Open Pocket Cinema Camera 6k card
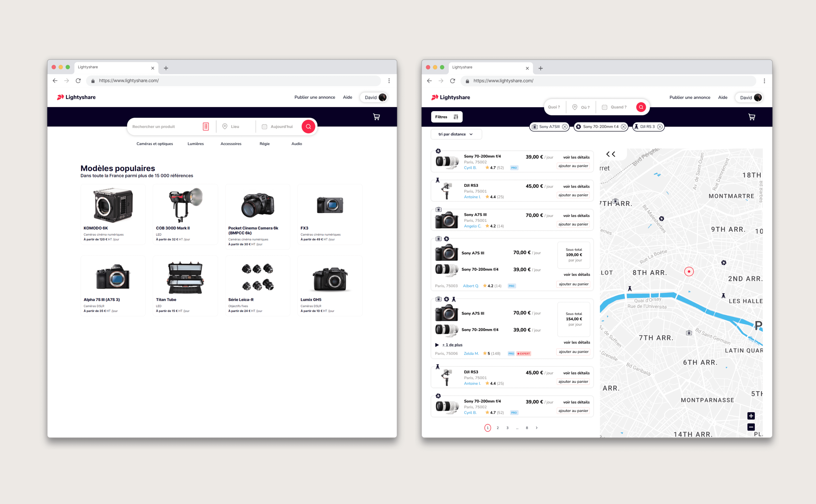Image resolution: width=816 pixels, height=504 pixels. (257, 217)
